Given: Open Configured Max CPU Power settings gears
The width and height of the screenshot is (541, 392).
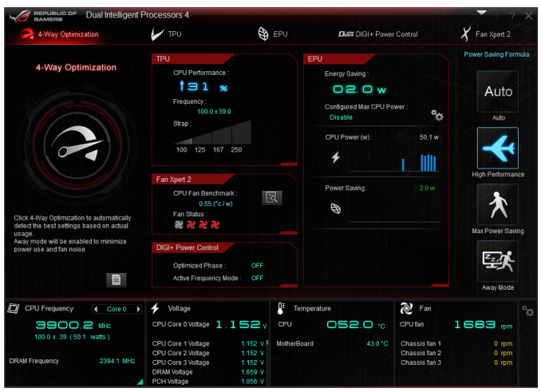Looking at the screenshot, I should (436, 115).
